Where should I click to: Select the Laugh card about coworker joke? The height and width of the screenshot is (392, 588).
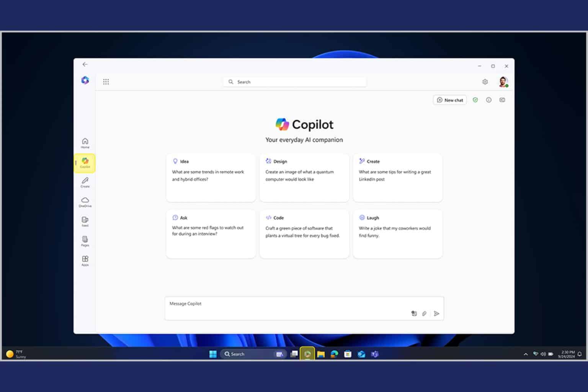398,234
